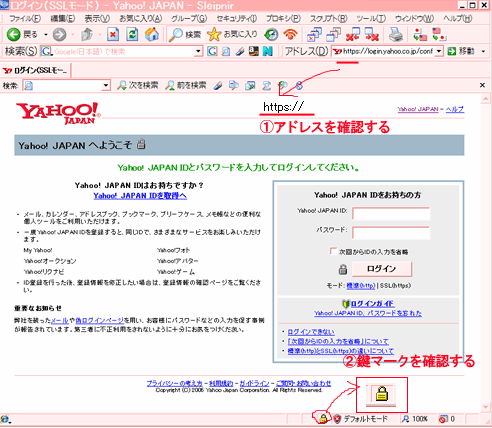Click the Google search input box
The image size is (492, 428).
coord(123,51)
